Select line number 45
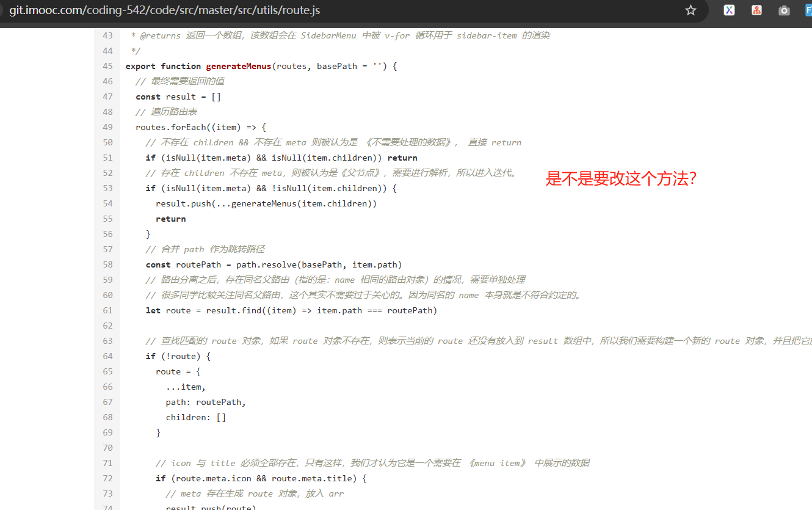Viewport: 812px width, 510px height. (107, 66)
